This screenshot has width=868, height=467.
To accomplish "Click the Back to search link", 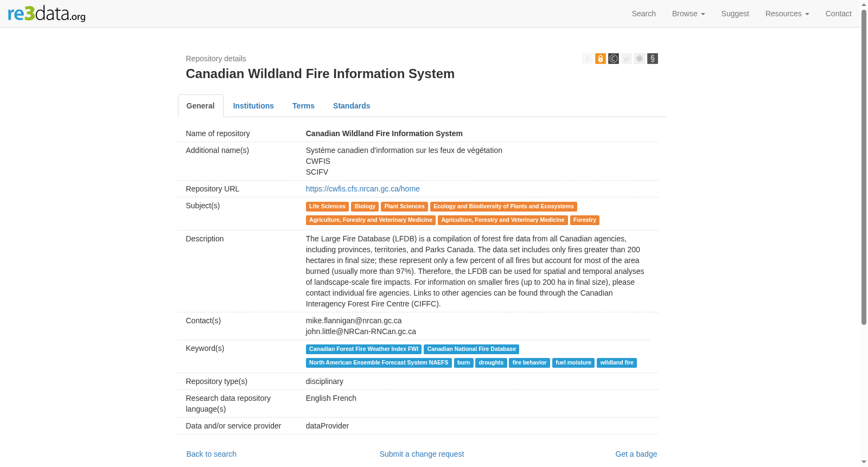I will pos(212,454).
